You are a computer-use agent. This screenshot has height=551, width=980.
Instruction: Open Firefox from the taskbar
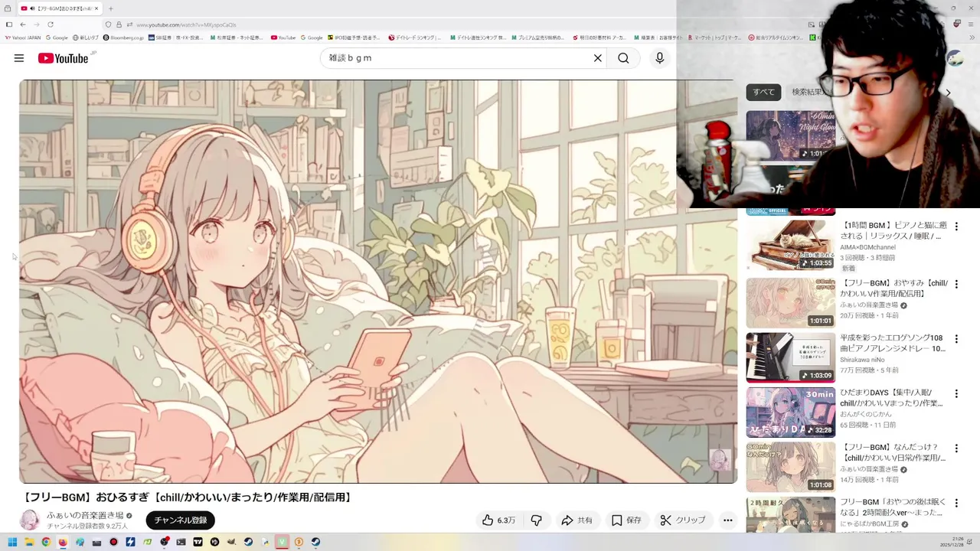63,542
